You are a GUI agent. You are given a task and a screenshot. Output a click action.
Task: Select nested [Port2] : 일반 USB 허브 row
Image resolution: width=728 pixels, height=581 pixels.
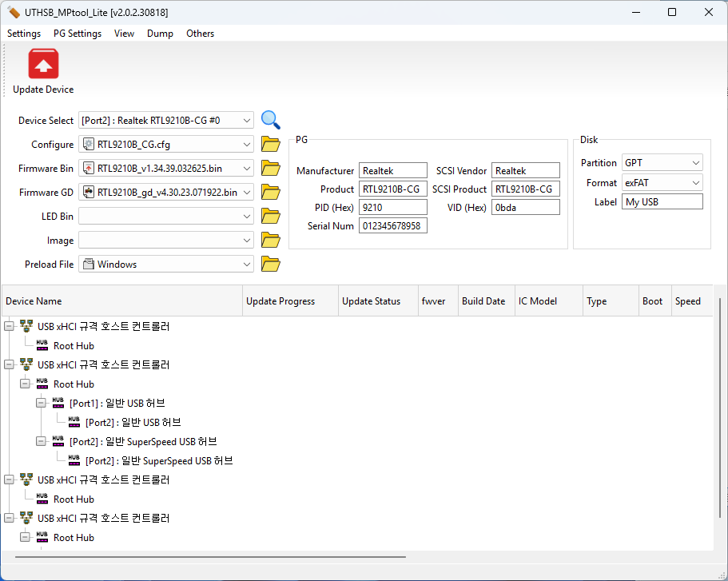point(133,422)
